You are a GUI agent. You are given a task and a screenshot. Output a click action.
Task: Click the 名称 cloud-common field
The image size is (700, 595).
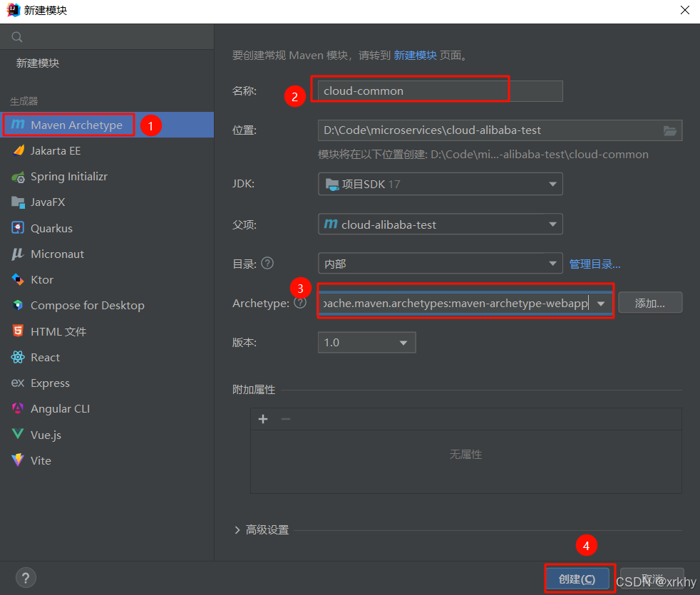coord(441,91)
